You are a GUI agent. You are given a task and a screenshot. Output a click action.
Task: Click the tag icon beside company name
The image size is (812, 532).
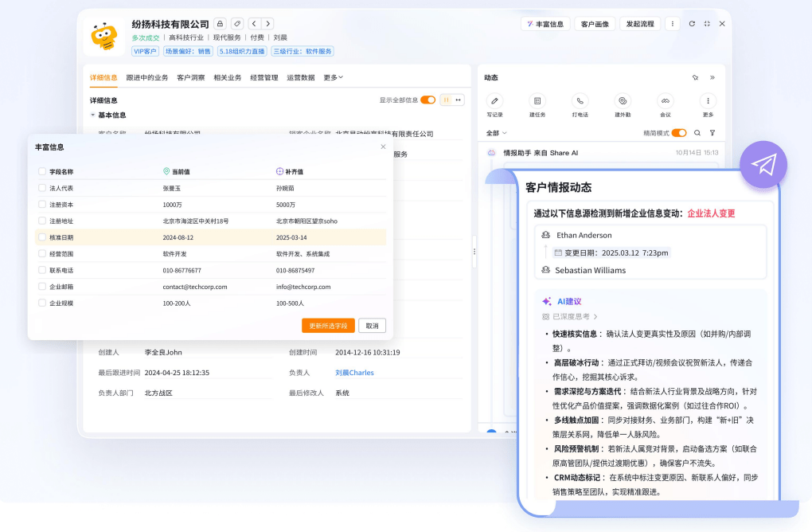(237, 24)
